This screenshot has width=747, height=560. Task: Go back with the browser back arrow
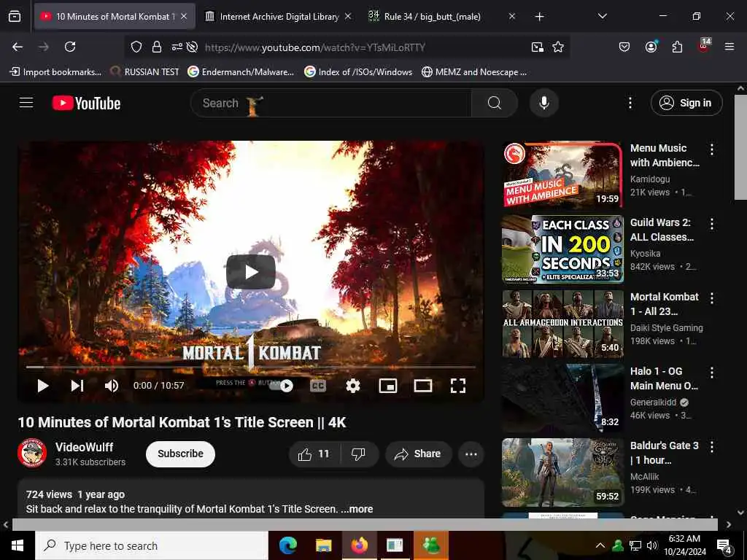pos(18,47)
